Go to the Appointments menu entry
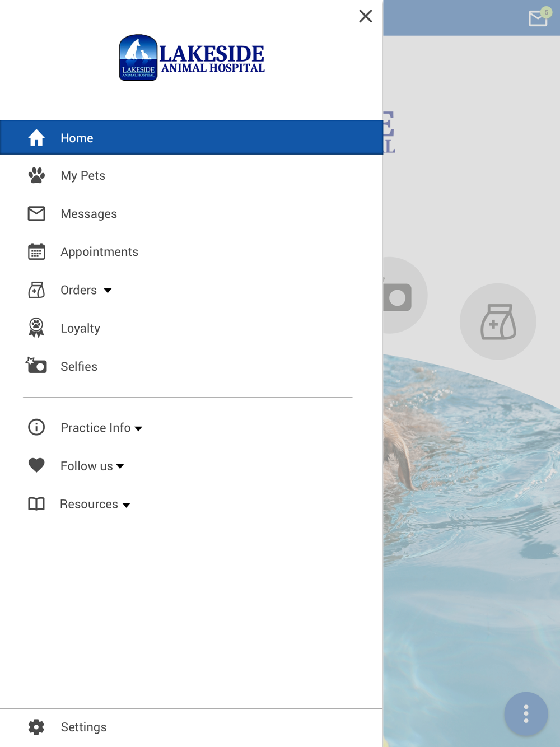560x747 pixels. click(x=99, y=252)
